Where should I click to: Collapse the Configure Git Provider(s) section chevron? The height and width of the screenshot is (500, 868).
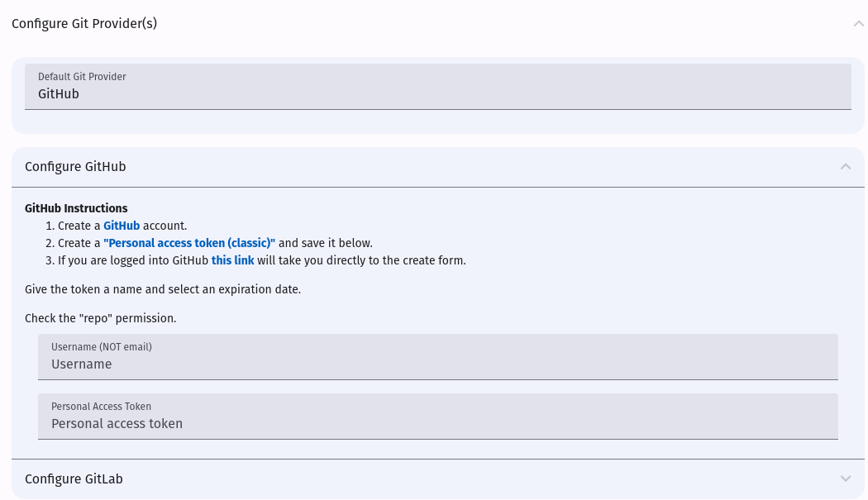(858, 24)
